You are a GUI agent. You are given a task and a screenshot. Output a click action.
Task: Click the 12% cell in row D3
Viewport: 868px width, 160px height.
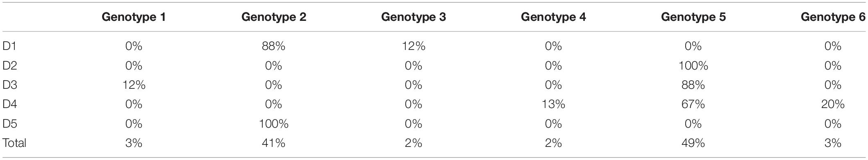134,85
